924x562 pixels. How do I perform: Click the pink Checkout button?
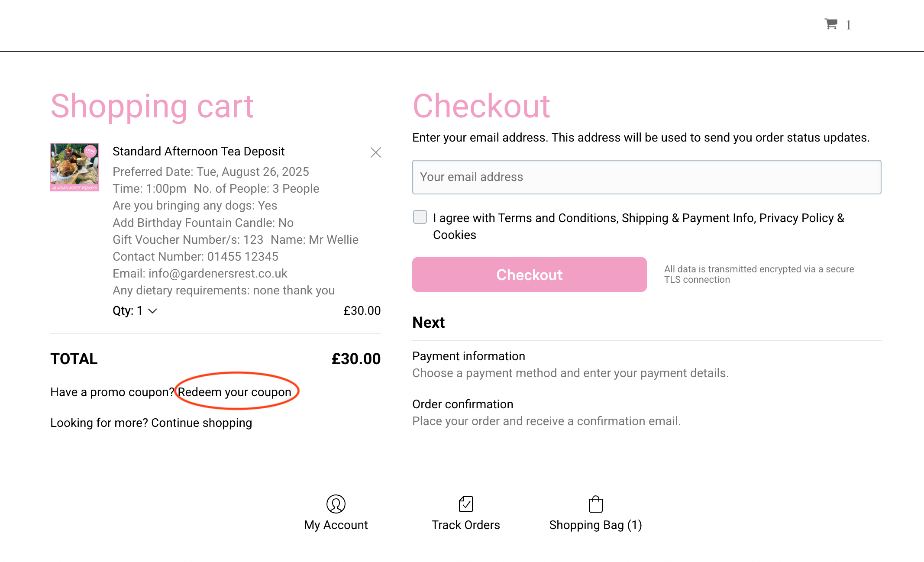click(x=530, y=275)
